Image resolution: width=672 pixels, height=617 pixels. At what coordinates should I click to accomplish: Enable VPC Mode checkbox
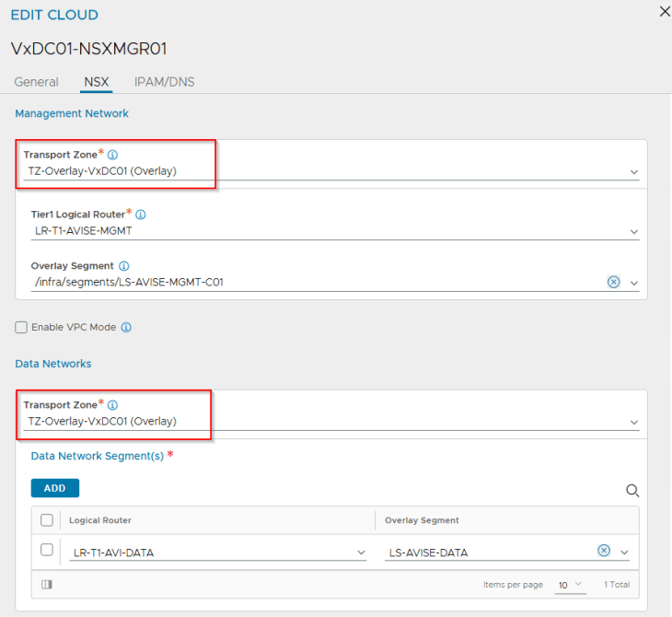tap(21, 328)
